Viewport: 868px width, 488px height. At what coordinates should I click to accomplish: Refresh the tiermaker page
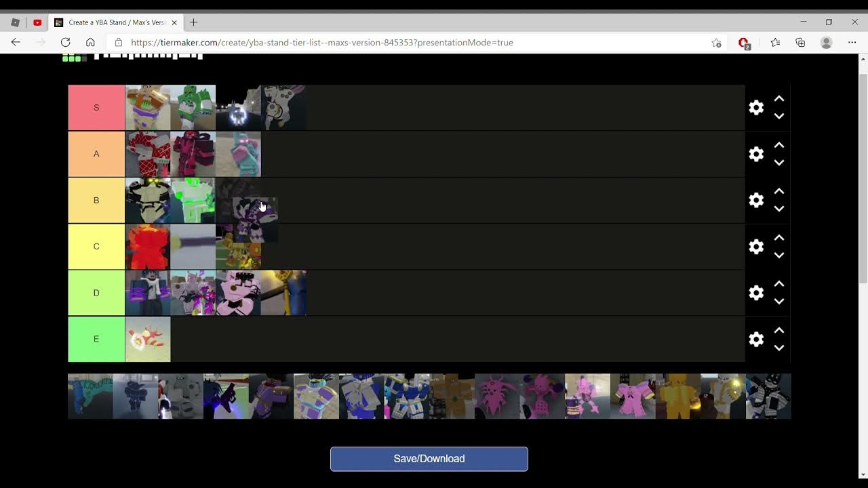click(x=65, y=42)
